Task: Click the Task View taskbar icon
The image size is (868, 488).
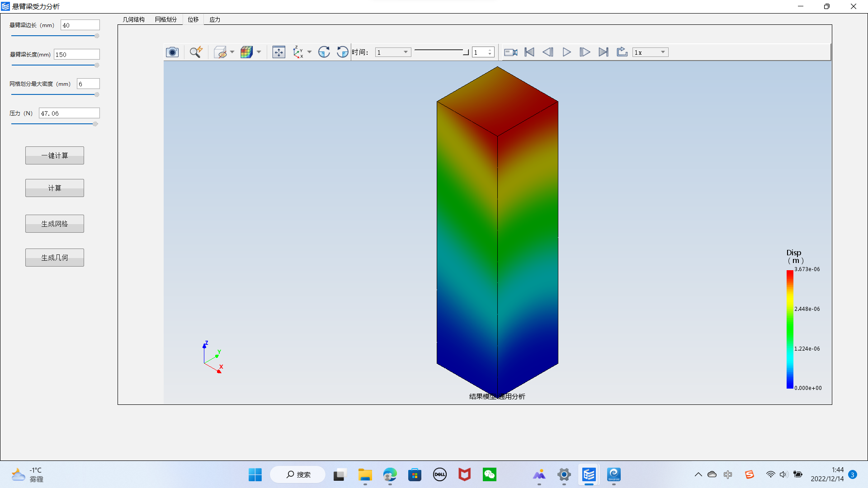Action: tap(339, 475)
